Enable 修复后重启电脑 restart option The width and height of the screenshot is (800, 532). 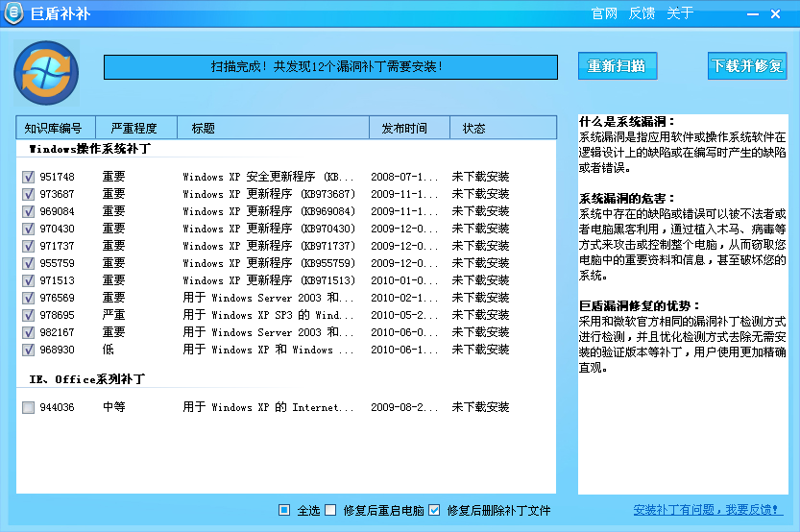(330, 510)
